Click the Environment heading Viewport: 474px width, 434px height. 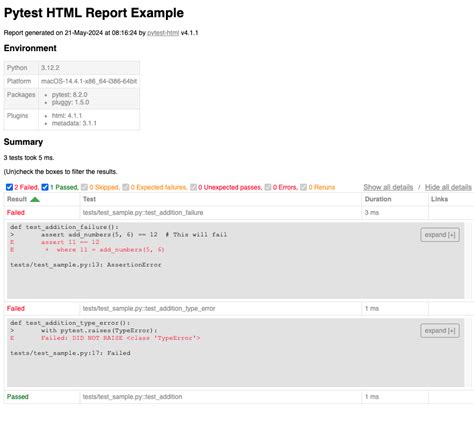pos(30,48)
